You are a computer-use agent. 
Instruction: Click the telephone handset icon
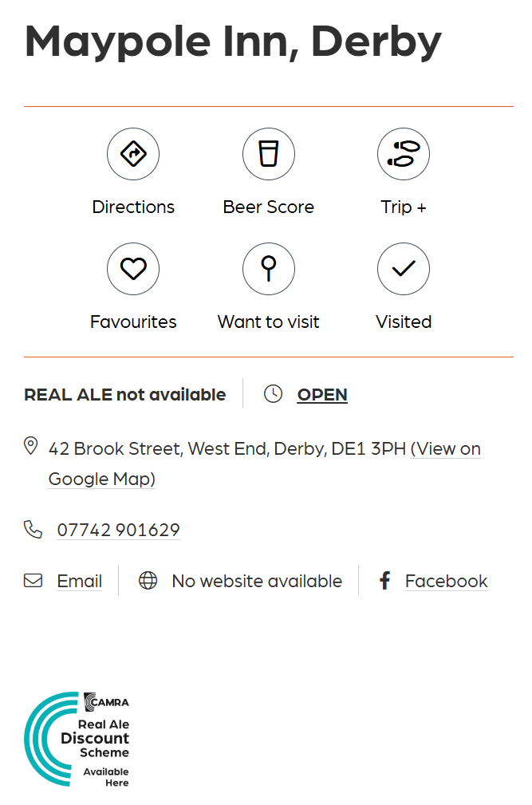[x=33, y=530]
